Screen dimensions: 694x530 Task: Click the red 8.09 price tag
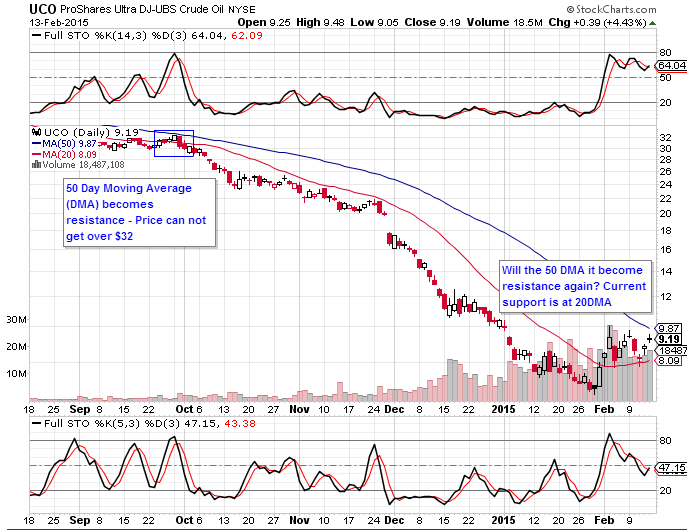click(x=668, y=360)
